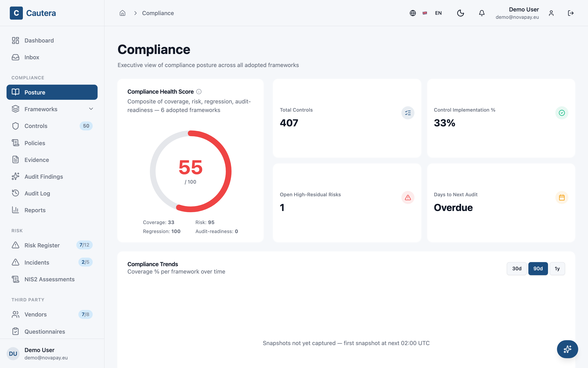588x368 pixels.
Task: Click the Audit Findings sparkle icon
Action: click(x=16, y=176)
